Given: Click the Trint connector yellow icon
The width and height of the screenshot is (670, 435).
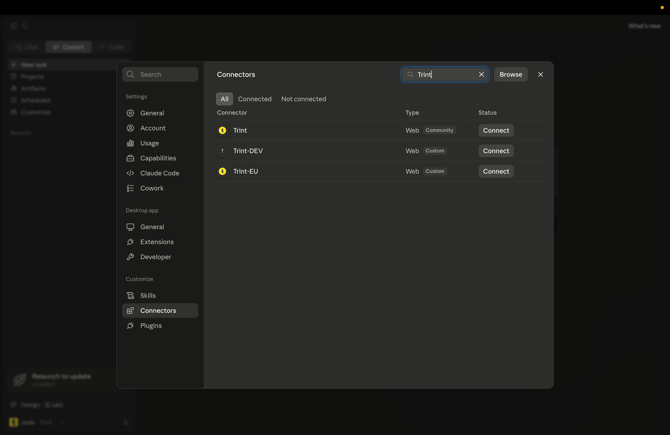Looking at the screenshot, I should pos(222,130).
